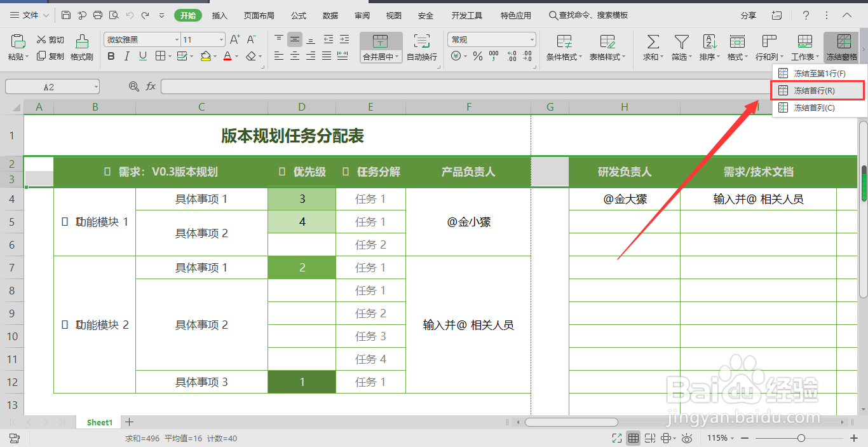Toggle middle vertical alignment
The height and width of the screenshot is (447, 868).
pos(294,39)
